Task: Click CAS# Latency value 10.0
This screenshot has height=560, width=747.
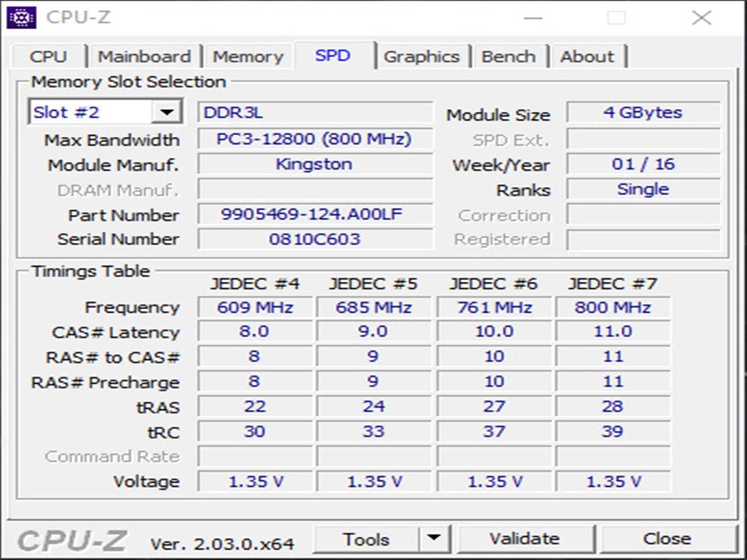Action: point(494,331)
